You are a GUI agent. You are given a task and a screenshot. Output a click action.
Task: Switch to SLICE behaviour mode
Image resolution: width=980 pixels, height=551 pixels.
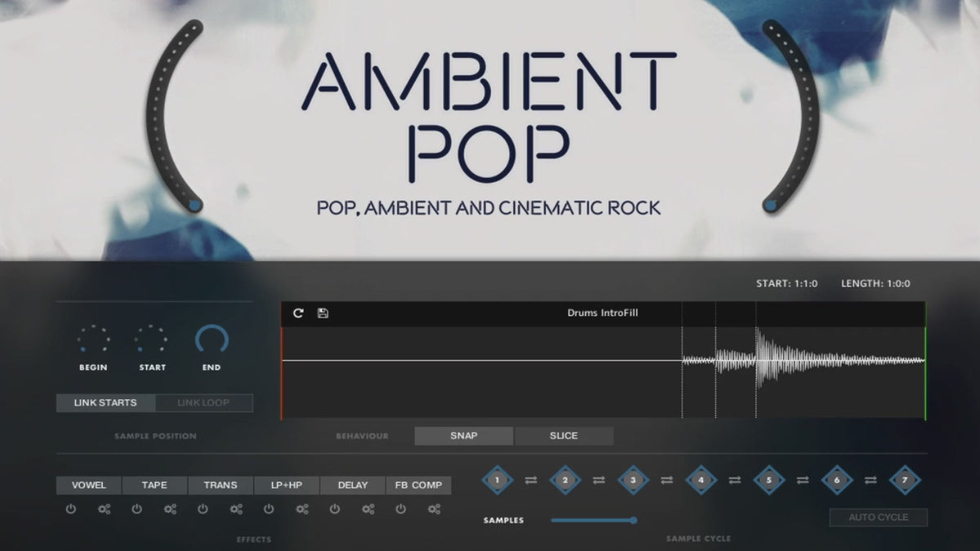point(563,436)
